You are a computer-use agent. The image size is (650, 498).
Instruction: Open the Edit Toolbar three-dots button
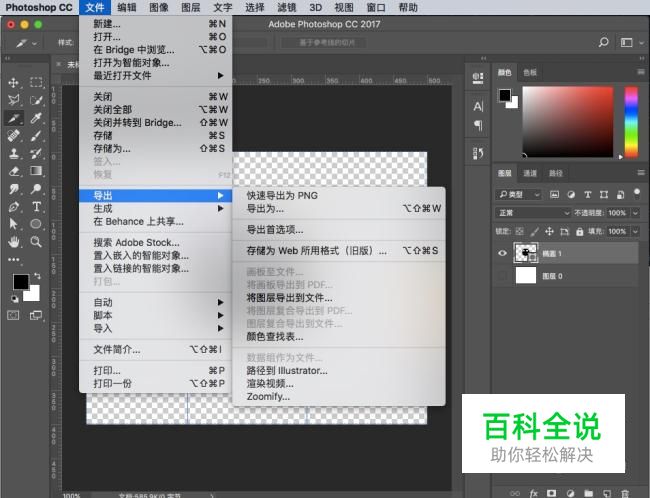tap(13, 260)
